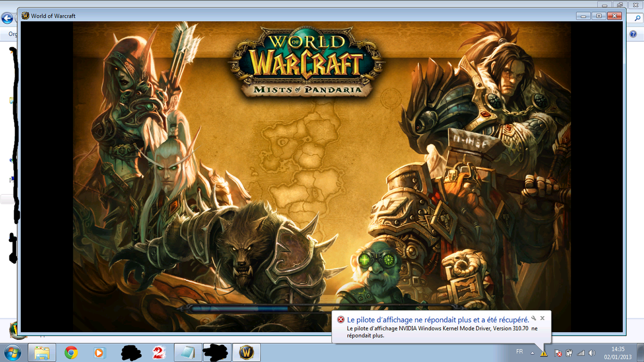The image size is (644, 362).
Task: Open notification options wrench icon
Action: pos(534,318)
